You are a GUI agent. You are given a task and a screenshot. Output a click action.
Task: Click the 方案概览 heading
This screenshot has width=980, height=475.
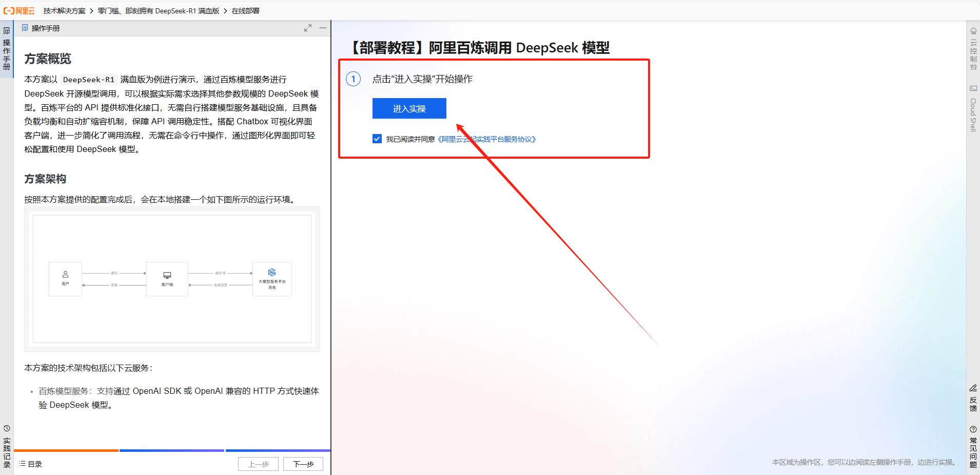click(48, 59)
